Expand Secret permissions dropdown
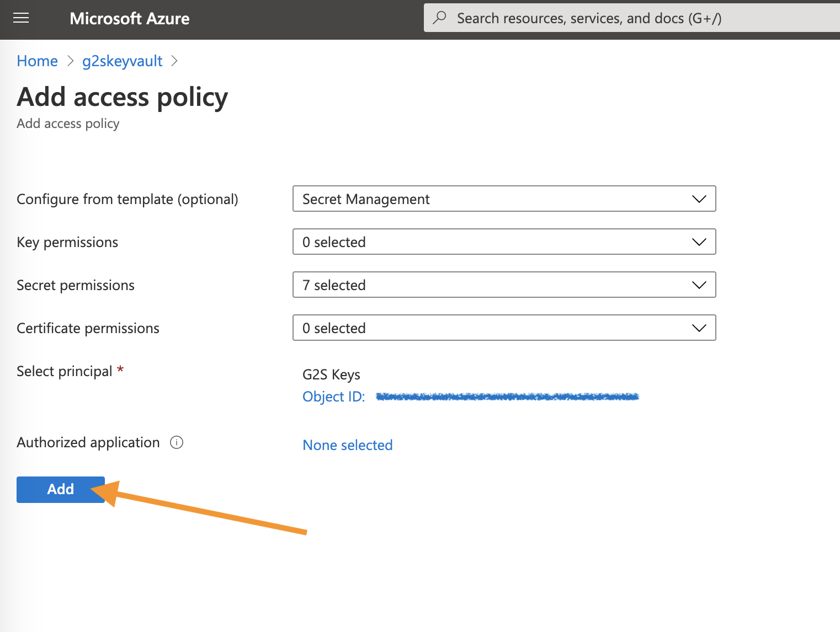Viewport: 840px width, 632px height. click(504, 285)
